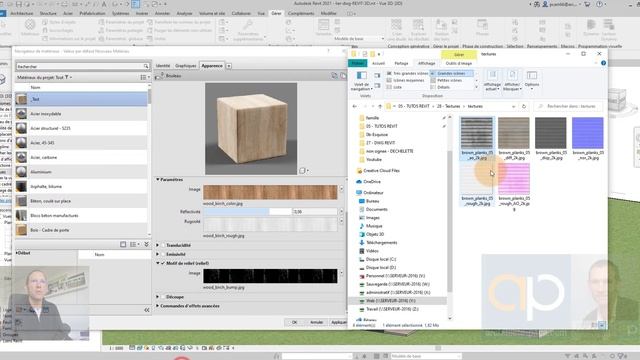Switch to the Identite tab
Screen dimensions: 640x360
[163, 66]
